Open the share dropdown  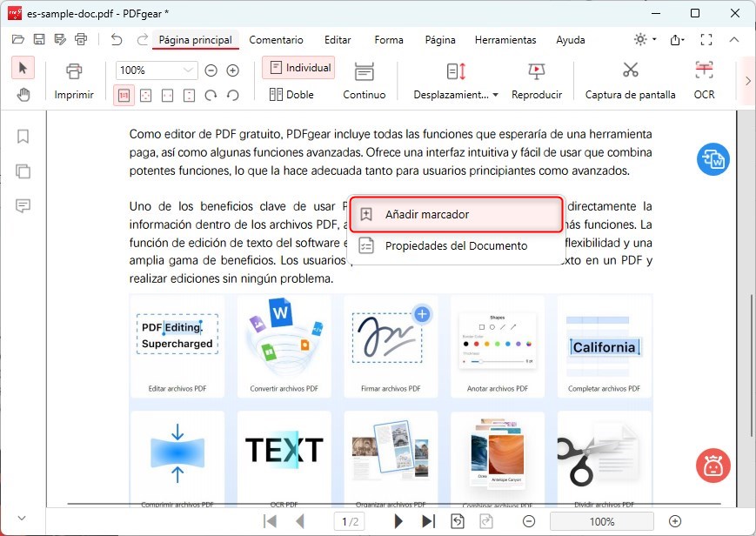click(677, 39)
